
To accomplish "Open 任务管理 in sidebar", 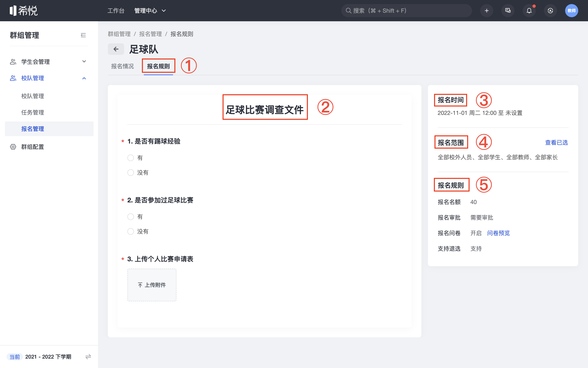I will point(32,112).
